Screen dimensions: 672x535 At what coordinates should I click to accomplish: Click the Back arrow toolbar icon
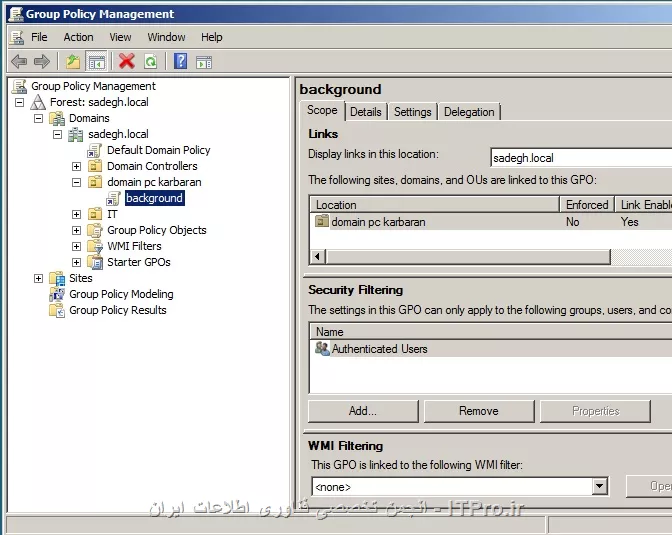19,61
